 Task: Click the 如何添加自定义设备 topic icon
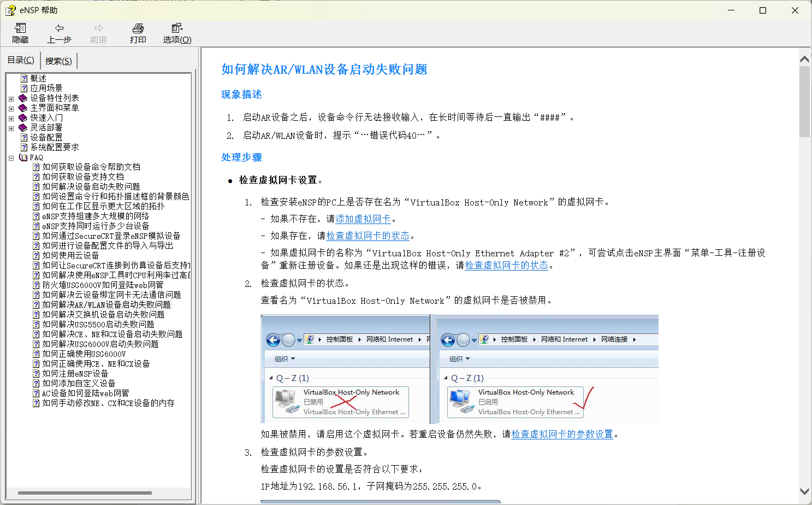[x=36, y=383]
